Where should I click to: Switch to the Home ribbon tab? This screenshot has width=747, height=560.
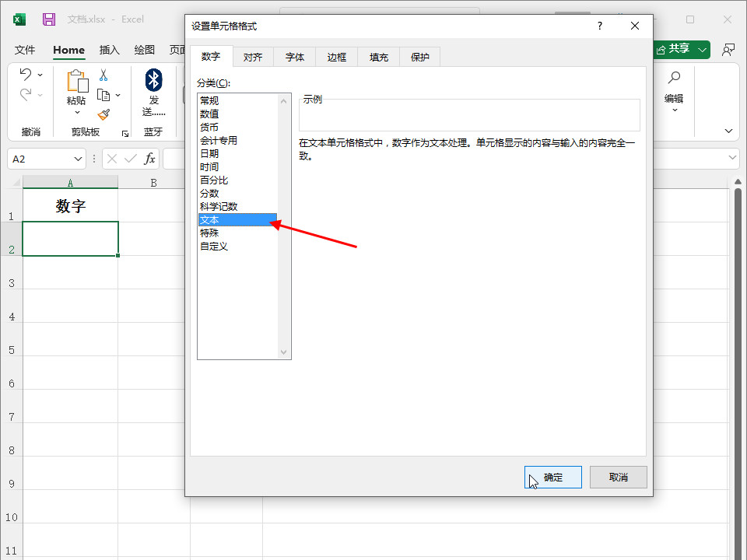tap(68, 50)
